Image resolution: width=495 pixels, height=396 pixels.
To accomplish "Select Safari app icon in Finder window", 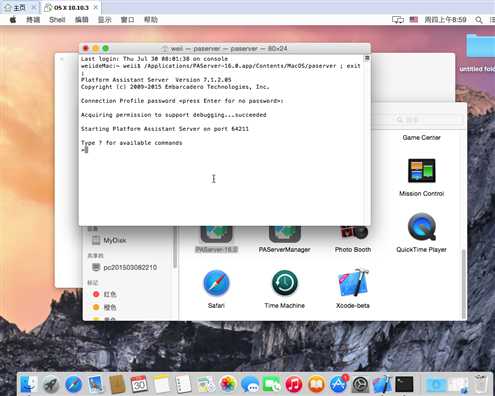I will point(216,283).
